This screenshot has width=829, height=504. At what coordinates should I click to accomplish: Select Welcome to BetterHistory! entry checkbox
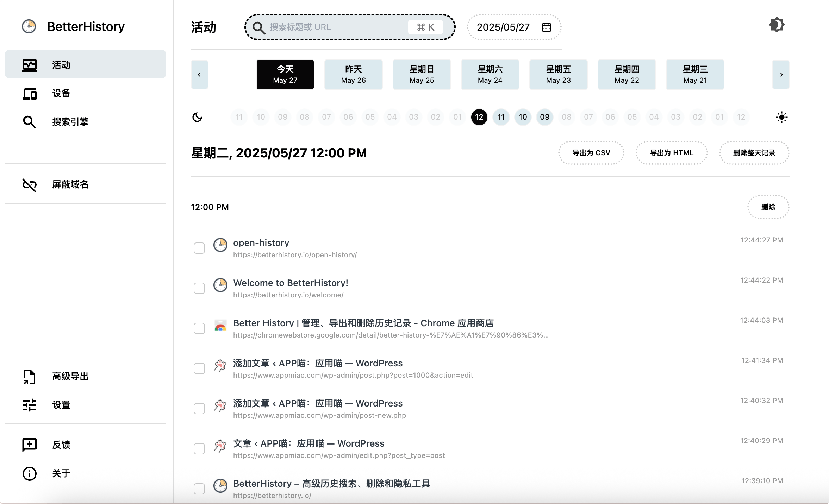199,288
